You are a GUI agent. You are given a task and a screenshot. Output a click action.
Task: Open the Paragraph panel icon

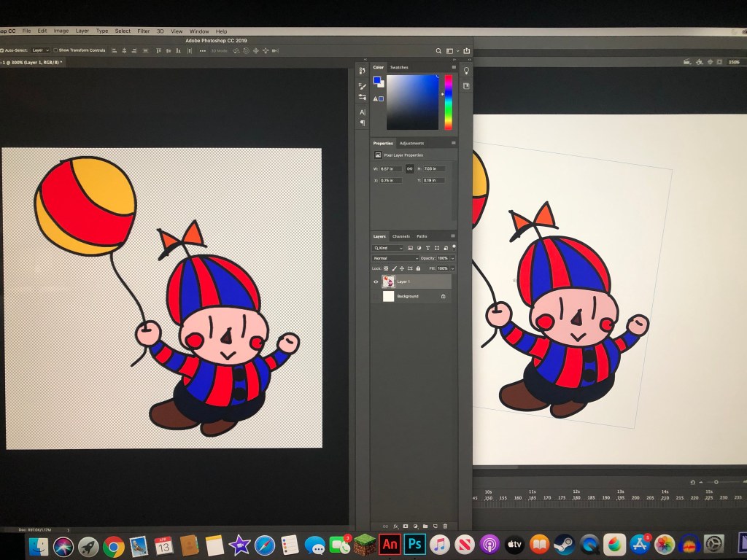pos(362,123)
